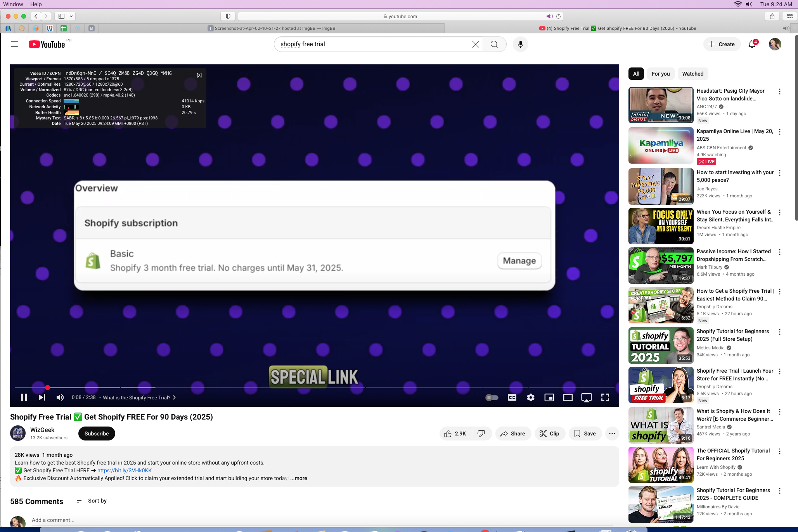Open more actions ellipsis under video
Screen dimensions: 798x532
point(612,434)
